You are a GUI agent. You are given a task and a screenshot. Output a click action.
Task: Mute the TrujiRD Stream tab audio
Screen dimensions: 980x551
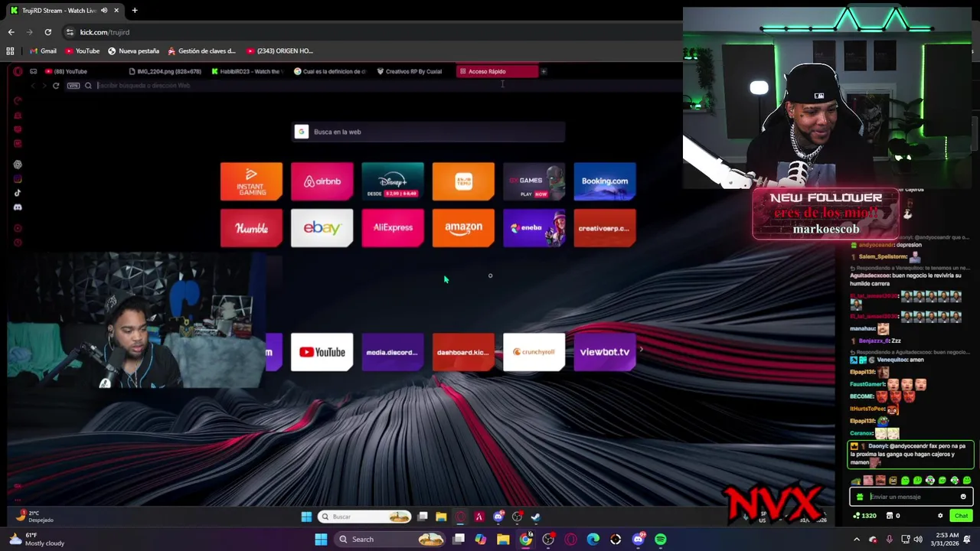[x=104, y=11]
